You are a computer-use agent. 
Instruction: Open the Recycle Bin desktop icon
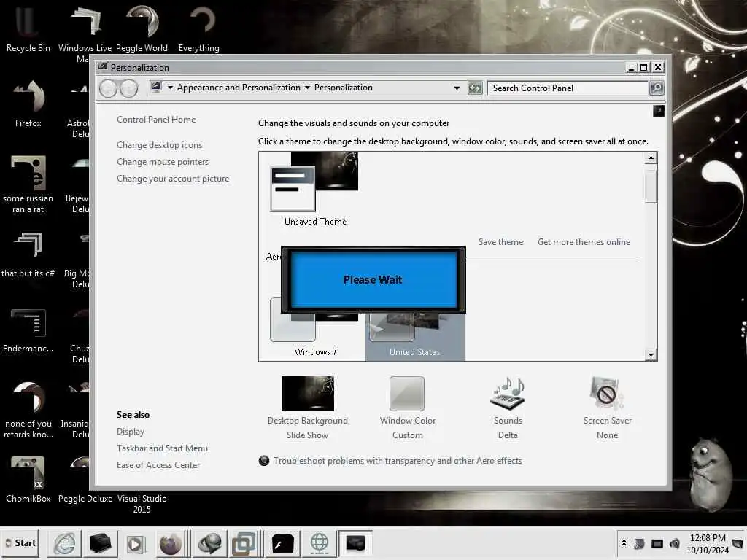[x=28, y=28]
